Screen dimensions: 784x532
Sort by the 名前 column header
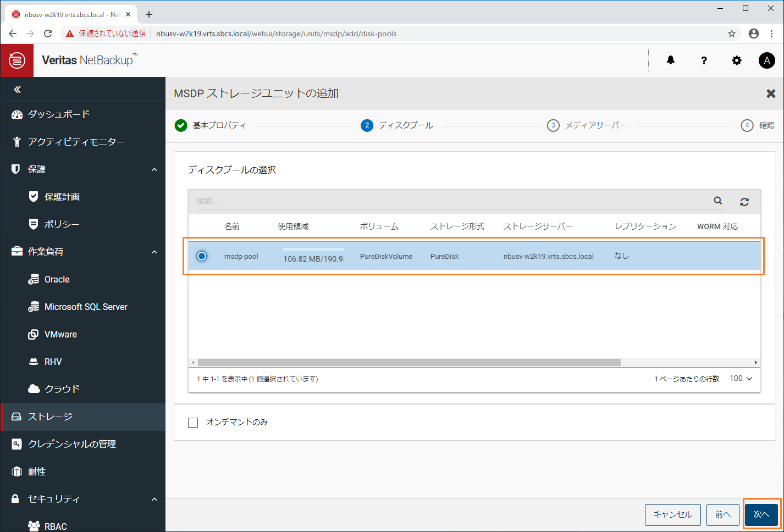232,226
